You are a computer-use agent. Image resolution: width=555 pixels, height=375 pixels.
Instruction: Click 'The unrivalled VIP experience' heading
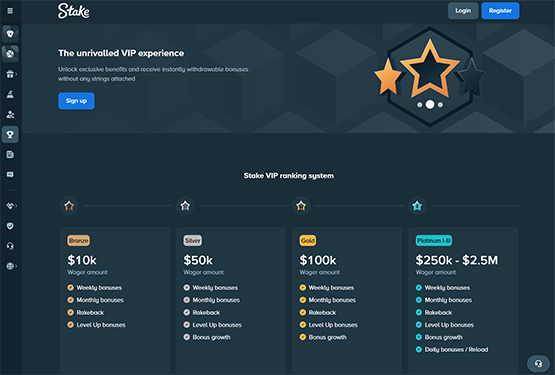[121, 53]
